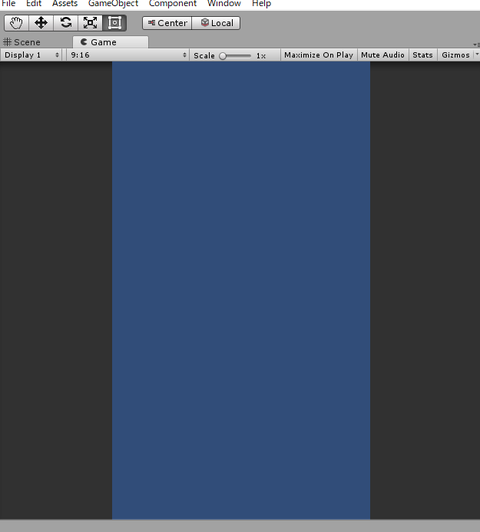Select the Move tool
Image resolution: width=480 pixels, height=532 pixels.
pyautogui.click(x=41, y=23)
